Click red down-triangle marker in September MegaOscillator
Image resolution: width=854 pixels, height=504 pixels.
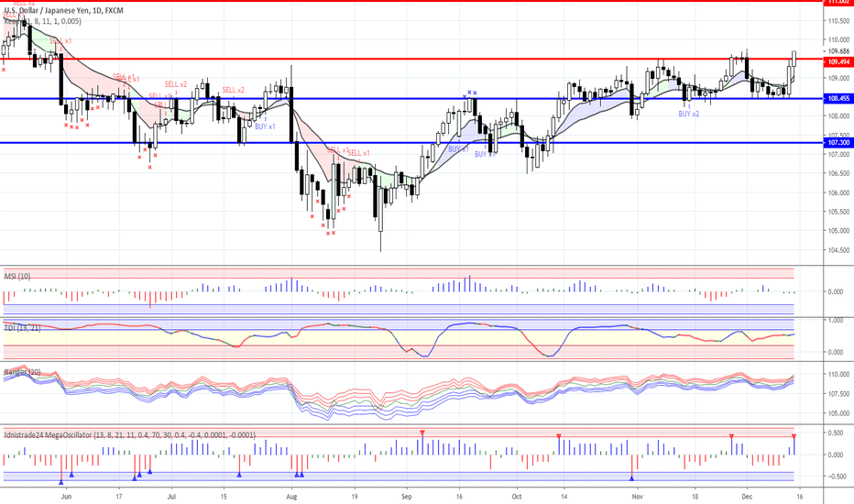422,433
